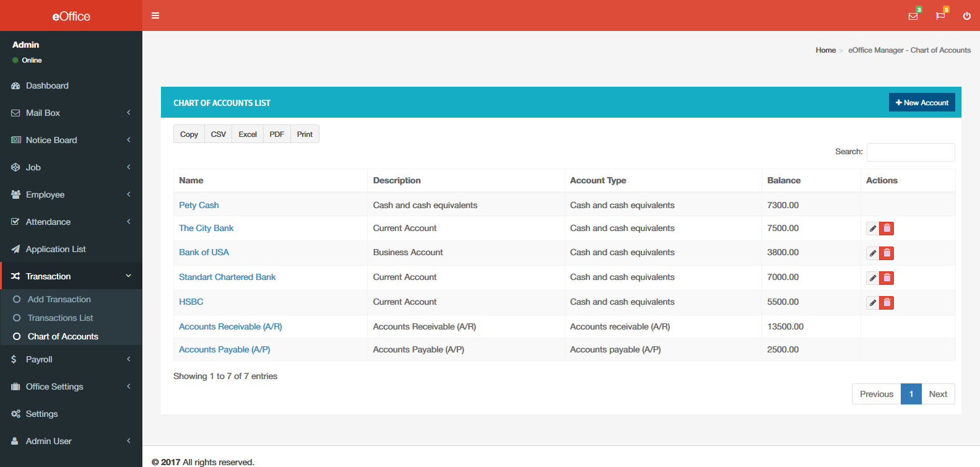Open Add Transaction submenu item
This screenshot has width=980, height=467.
pyautogui.click(x=59, y=299)
